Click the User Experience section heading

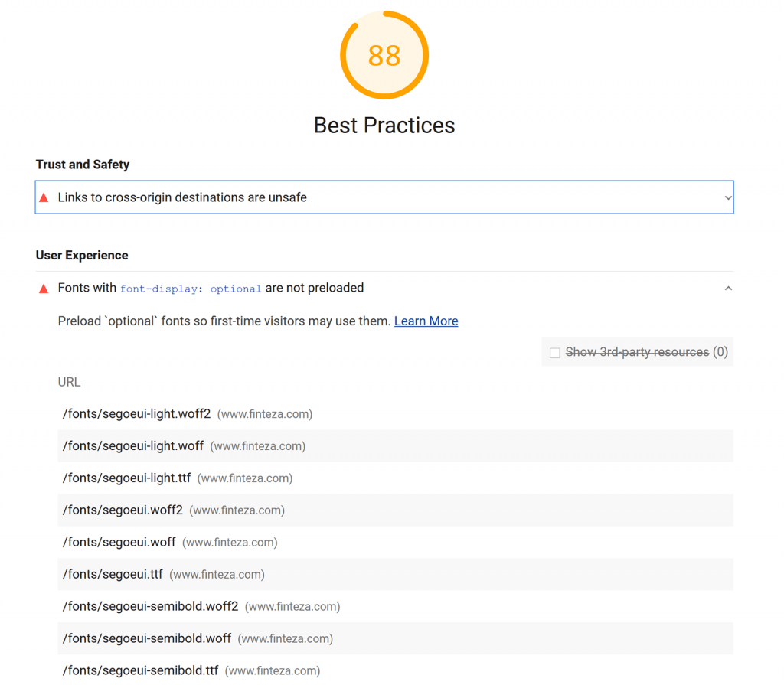[x=82, y=255]
